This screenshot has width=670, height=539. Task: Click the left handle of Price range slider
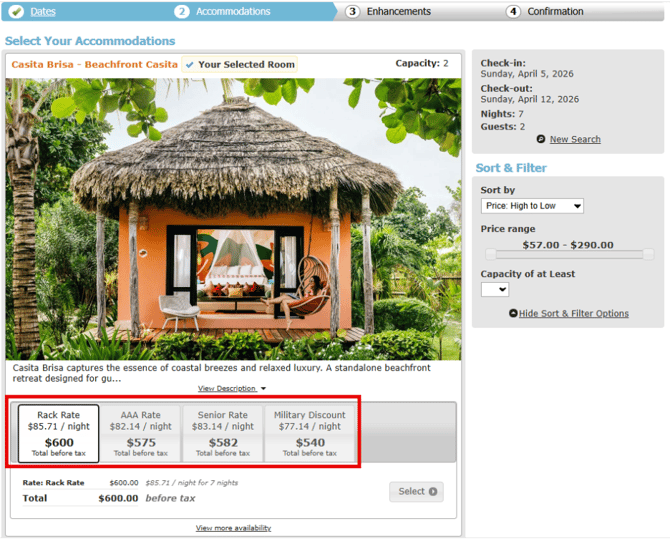coord(489,255)
